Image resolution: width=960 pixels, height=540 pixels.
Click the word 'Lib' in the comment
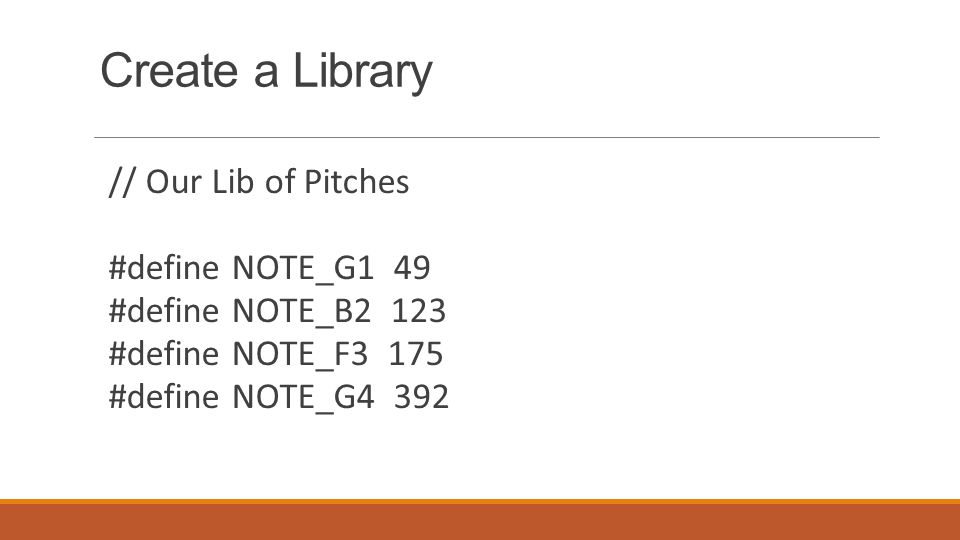click(x=233, y=182)
